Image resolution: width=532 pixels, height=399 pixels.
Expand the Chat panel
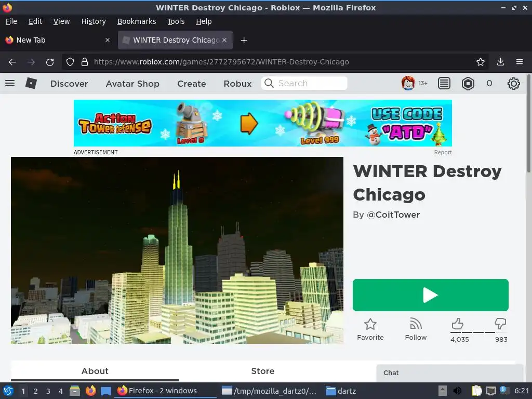pyautogui.click(x=449, y=373)
